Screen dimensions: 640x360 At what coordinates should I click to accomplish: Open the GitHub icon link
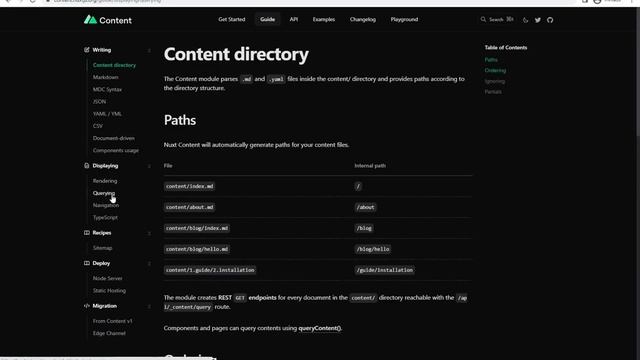click(x=550, y=20)
